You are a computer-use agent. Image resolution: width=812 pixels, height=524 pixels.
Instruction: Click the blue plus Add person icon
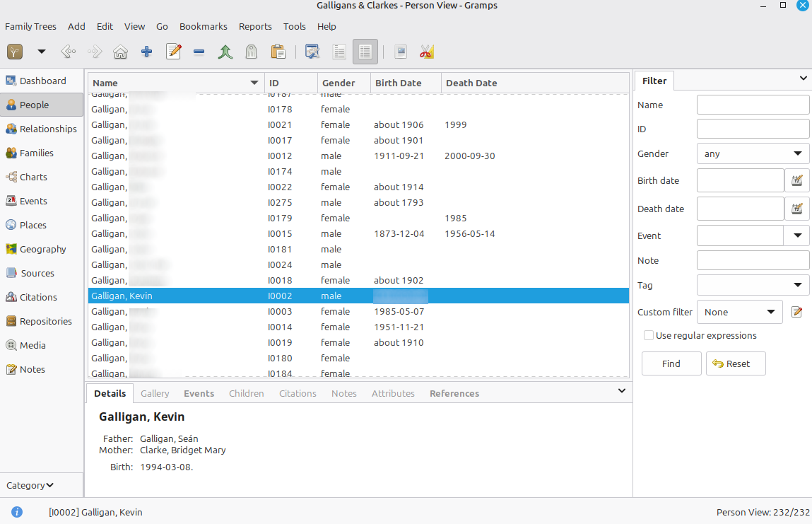click(147, 52)
